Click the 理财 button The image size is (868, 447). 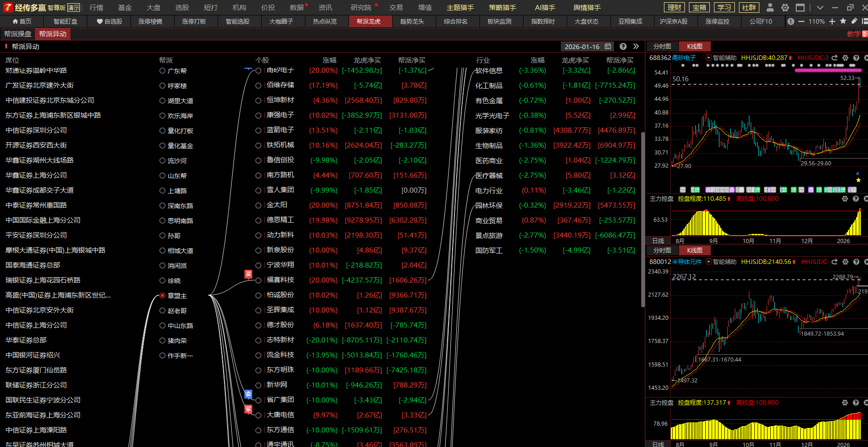pos(674,7)
